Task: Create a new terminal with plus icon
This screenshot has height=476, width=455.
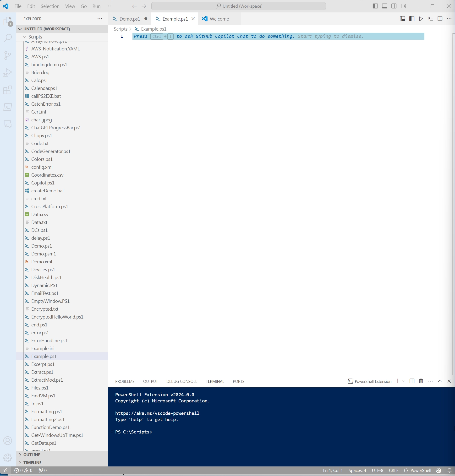Action: [397, 381]
